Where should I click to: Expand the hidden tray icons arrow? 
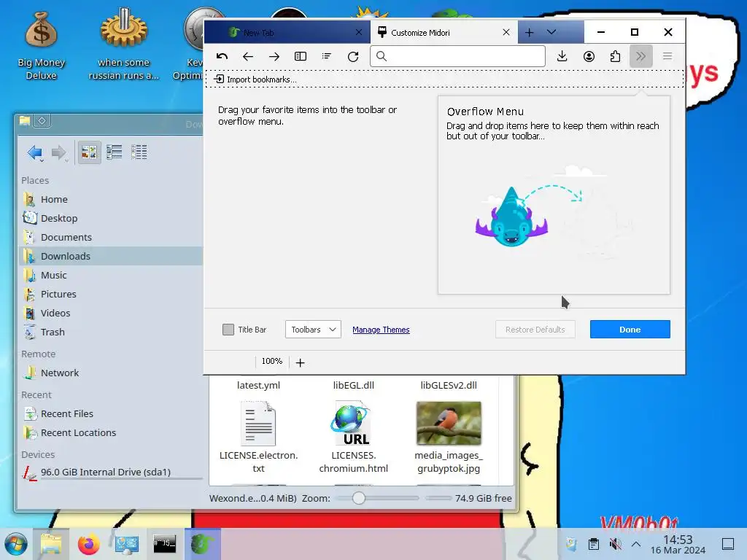[x=636, y=544]
